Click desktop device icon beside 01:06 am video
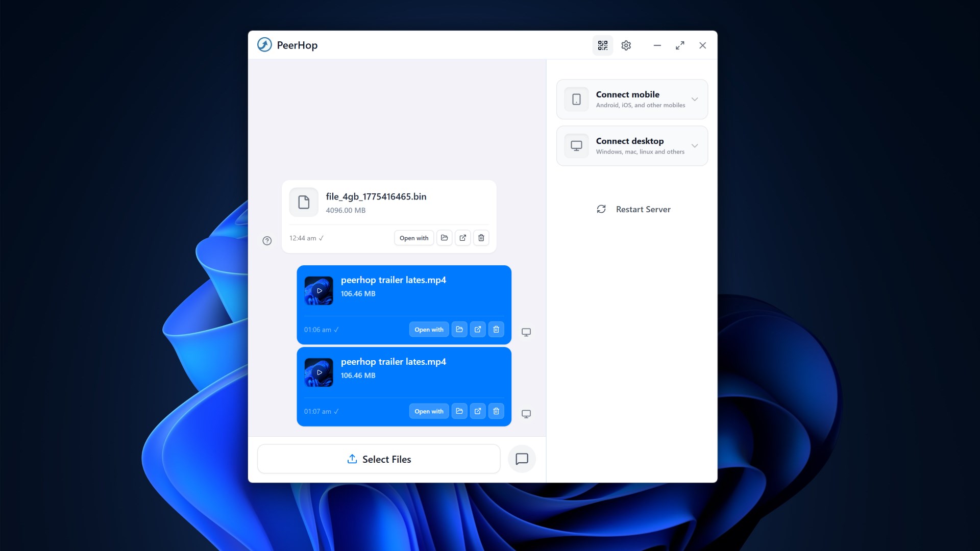The height and width of the screenshot is (551, 980). [526, 332]
